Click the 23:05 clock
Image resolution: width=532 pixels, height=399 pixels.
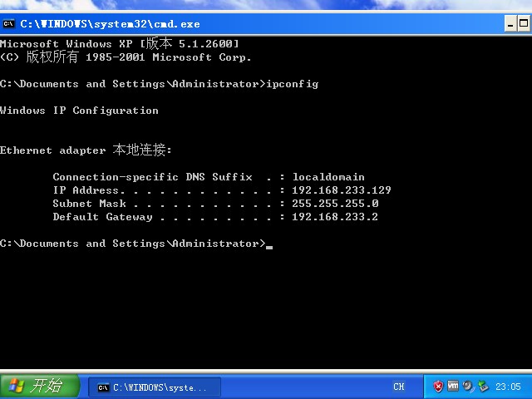(508, 387)
